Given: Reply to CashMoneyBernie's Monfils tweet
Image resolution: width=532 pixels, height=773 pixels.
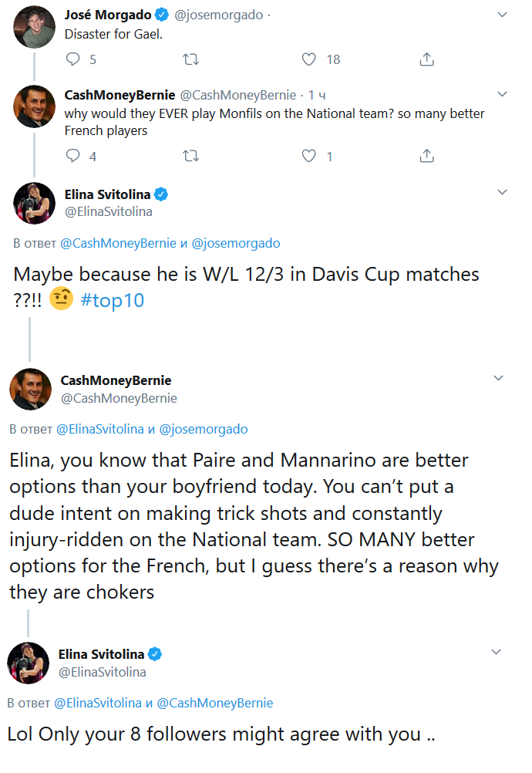Looking at the screenshot, I should (x=73, y=156).
